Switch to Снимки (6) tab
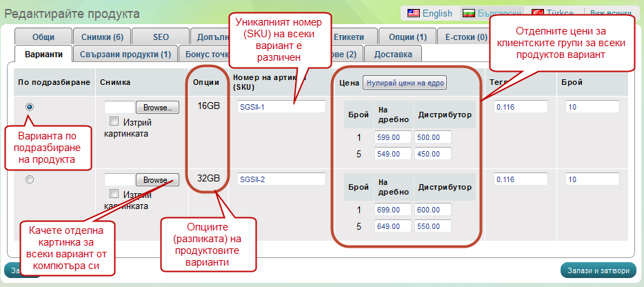The height and width of the screenshot is (287, 644). point(102,37)
